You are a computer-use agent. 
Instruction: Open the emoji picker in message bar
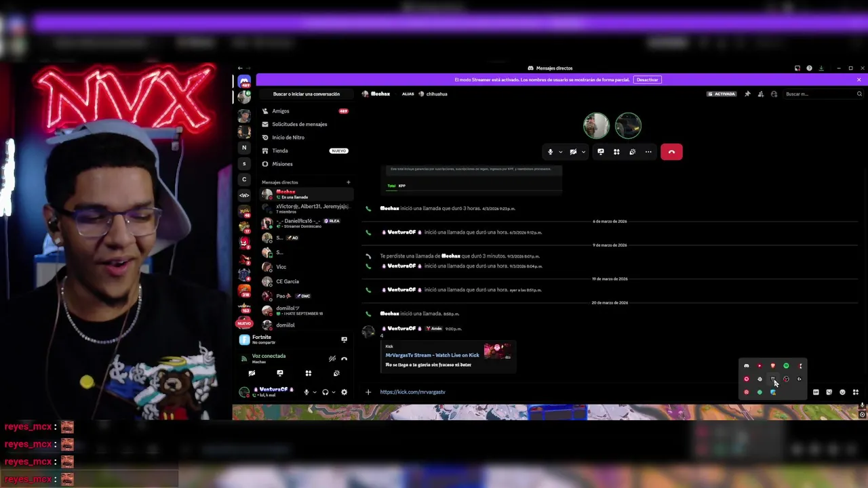click(x=842, y=392)
